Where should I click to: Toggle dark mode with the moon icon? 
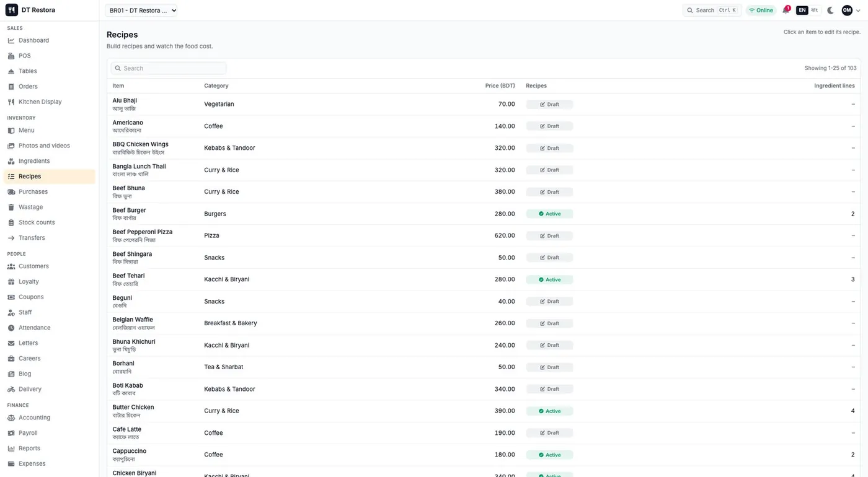pyautogui.click(x=831, y=11)
